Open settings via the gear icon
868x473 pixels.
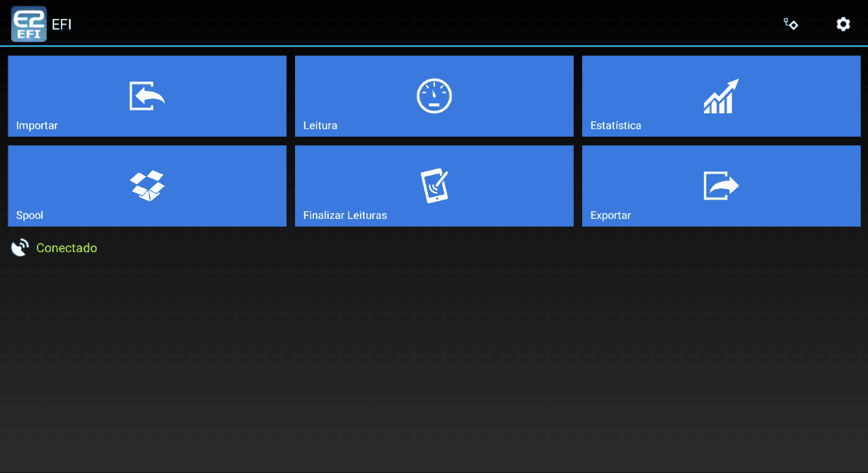843,25
